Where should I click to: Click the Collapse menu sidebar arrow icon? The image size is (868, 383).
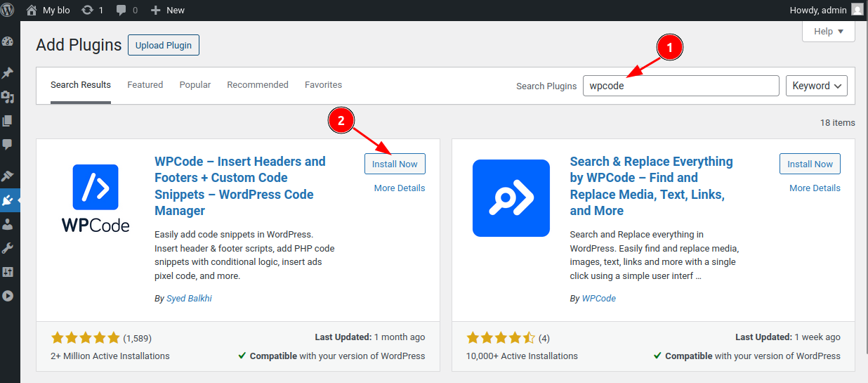8,296
